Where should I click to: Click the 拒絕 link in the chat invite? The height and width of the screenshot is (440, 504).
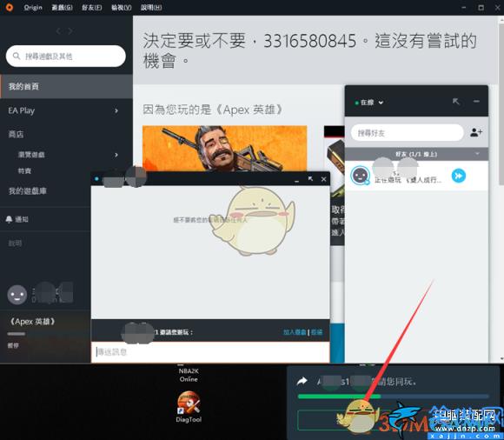[x=316, y=332]
